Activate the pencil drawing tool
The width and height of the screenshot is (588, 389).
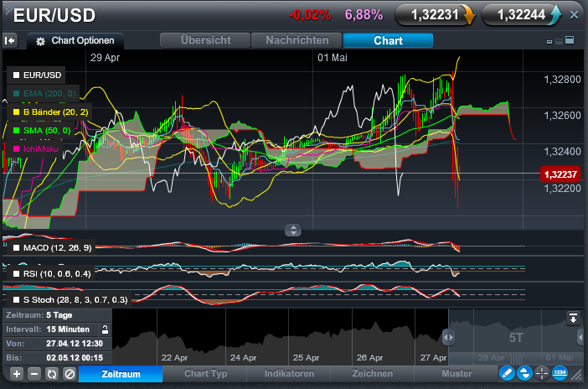point(507,374)
